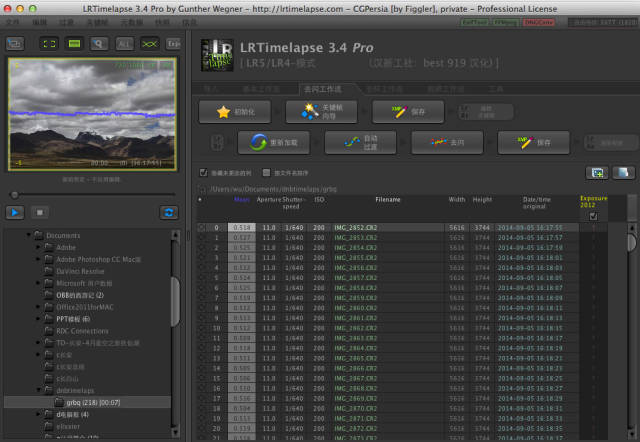
Task: Stop preview playback with square stop button
Action: 40,212
